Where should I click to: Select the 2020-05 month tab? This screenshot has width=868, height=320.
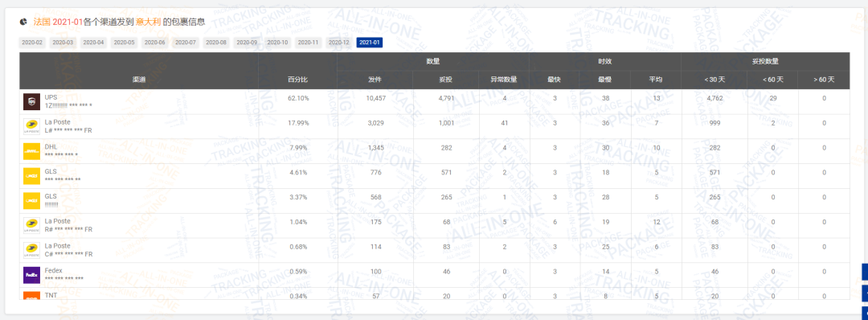tap(124, 43)
